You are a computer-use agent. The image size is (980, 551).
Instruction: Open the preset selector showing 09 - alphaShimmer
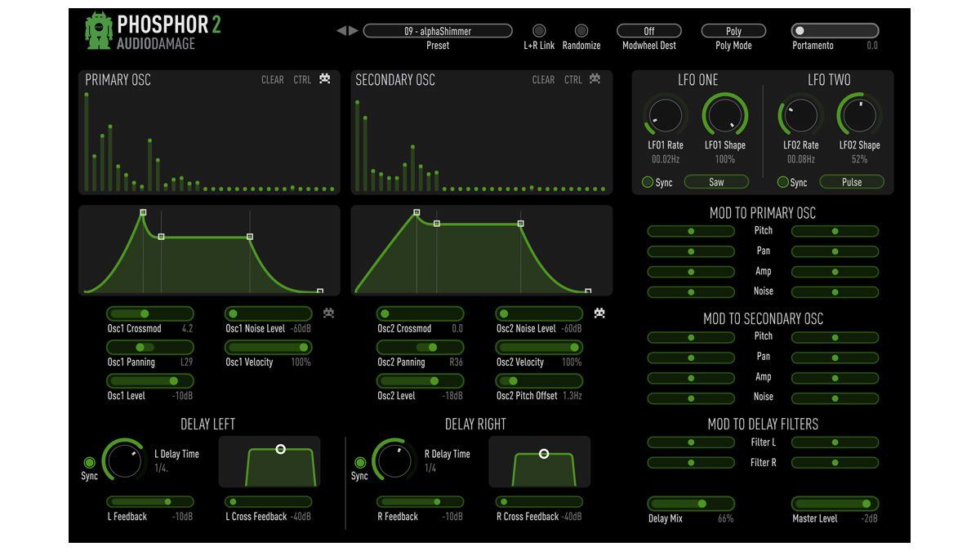pyautogui.click(x=439, y=30)
